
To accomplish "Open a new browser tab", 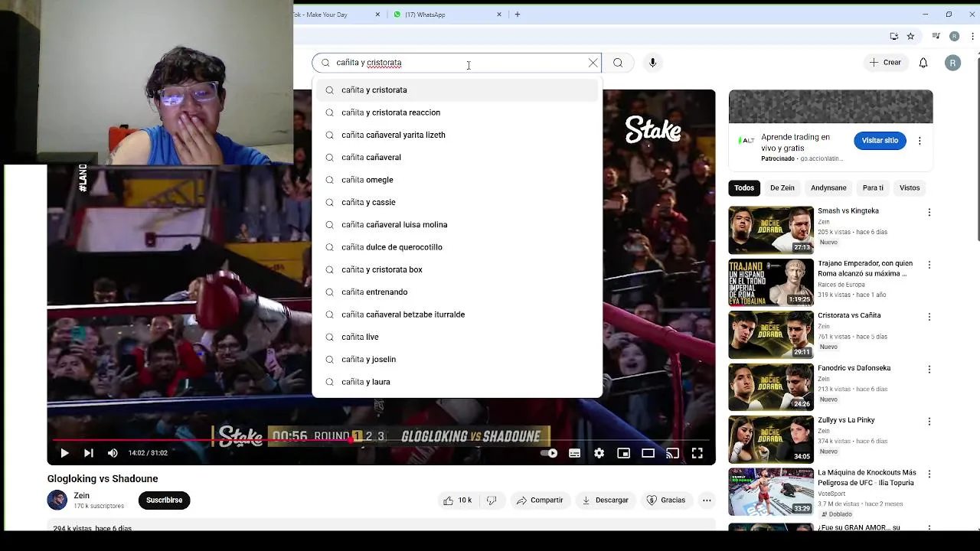I will pos(518,15).
